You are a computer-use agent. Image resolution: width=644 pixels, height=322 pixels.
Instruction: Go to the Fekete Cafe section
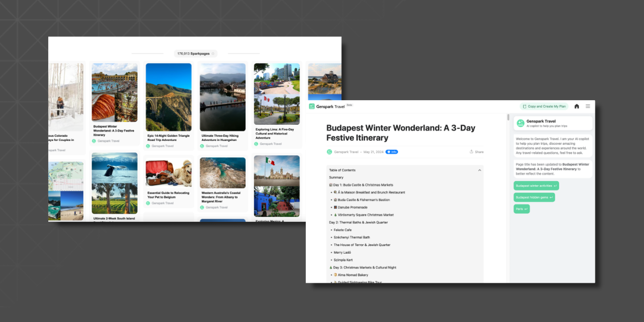click(x=343, y=230)
